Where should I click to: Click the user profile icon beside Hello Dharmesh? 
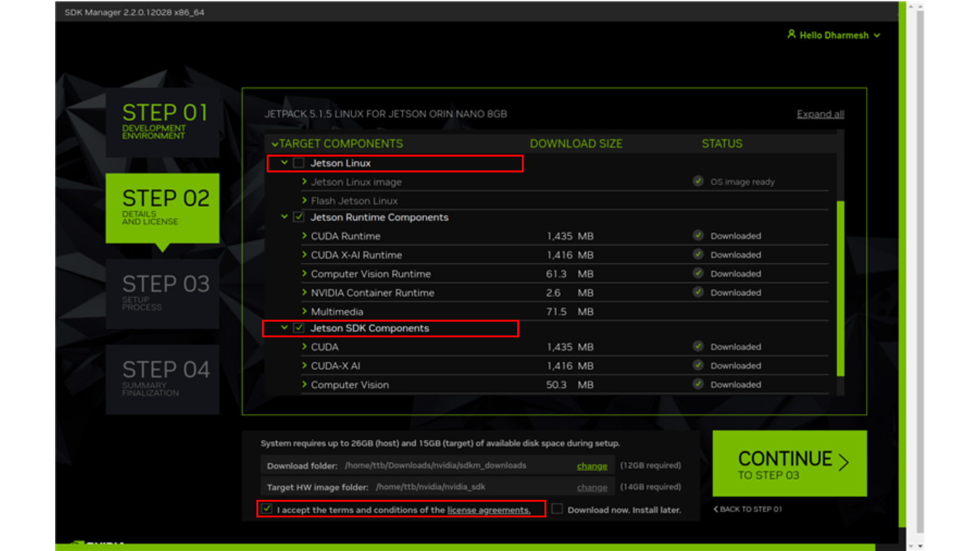(791, 34)
